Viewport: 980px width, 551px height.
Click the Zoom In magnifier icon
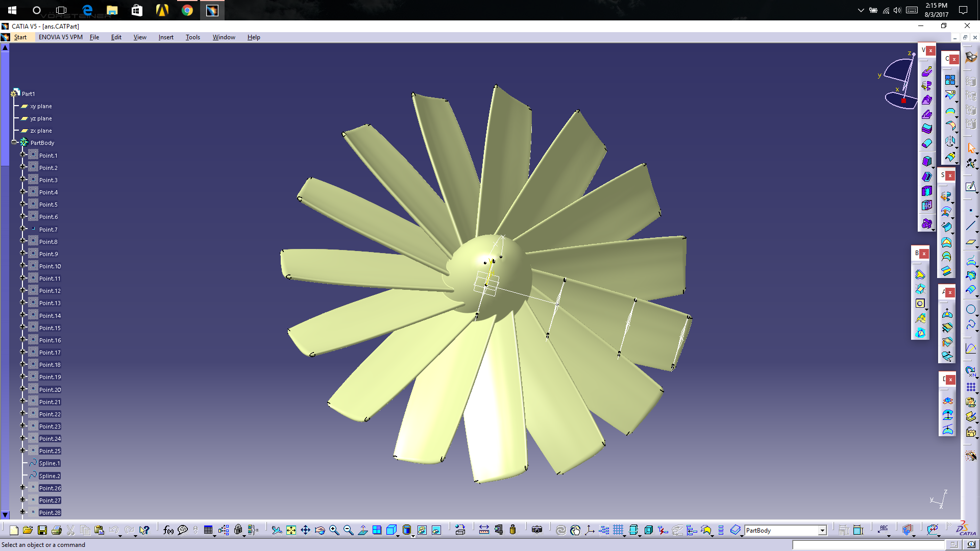pos(334,531)
